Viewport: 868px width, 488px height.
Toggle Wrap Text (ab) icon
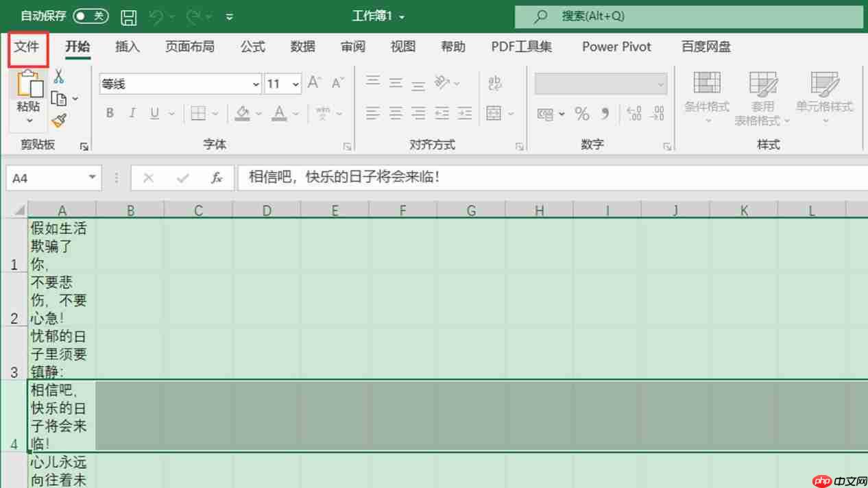point(494,83)
